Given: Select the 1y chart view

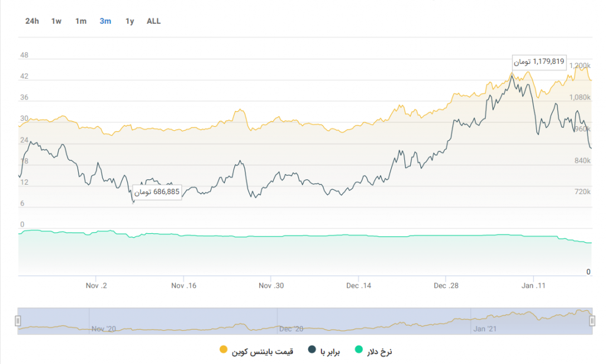Looking at the screenshot, I should (129, 20).
